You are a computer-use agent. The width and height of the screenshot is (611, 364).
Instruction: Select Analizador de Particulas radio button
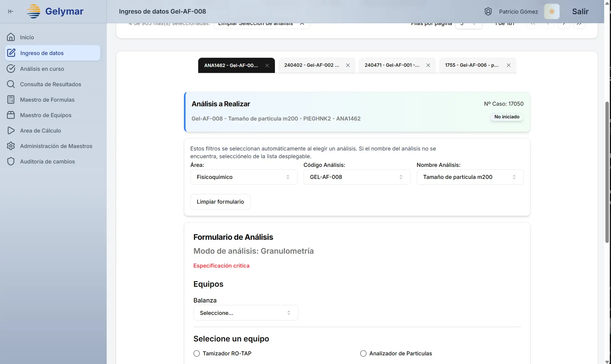pyautogui.click(x=363, y=353)
